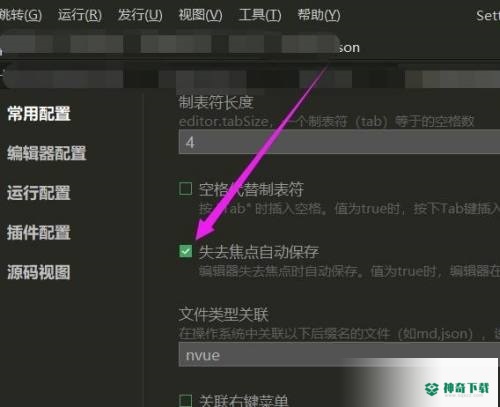
Task: Select 插件配置 in the settings sidebar
Action: pyautogui.click(x=39, y=233)
